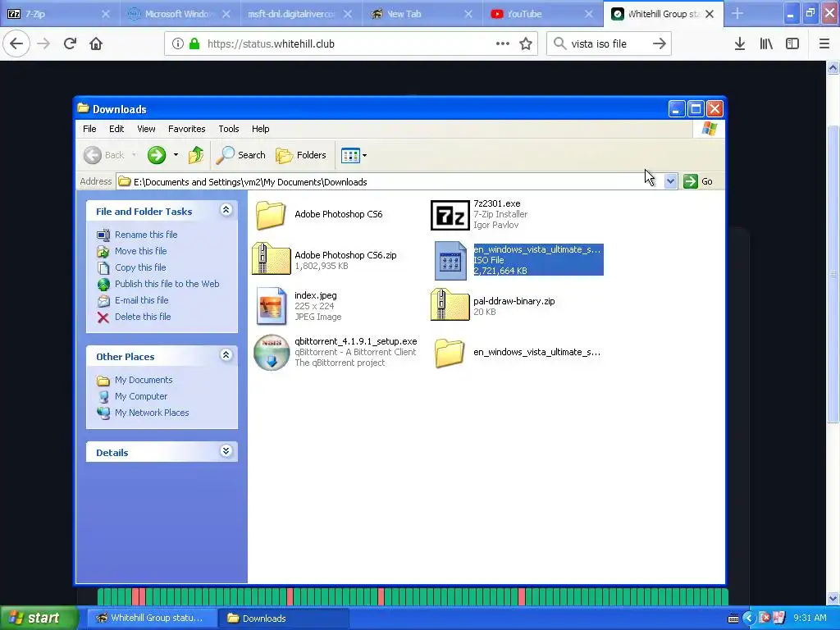
Task: Toggle the browser sidebar icon
Action: [x=792, y=44]
